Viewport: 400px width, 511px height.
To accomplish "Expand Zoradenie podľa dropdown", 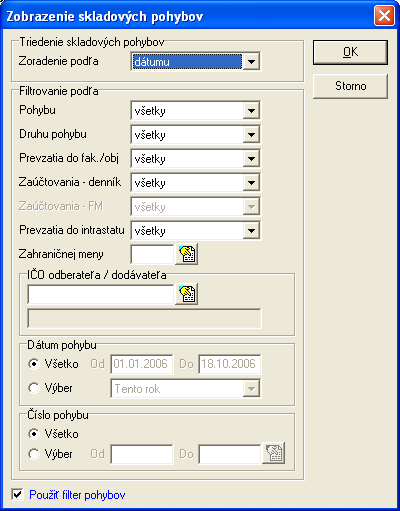I will click(251, 62).
